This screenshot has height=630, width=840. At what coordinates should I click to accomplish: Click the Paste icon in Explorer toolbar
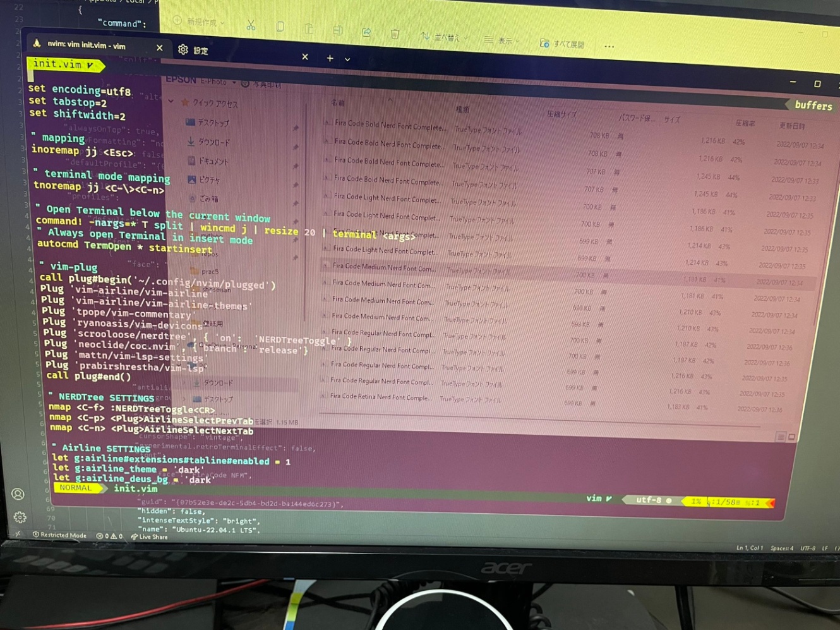309,28
